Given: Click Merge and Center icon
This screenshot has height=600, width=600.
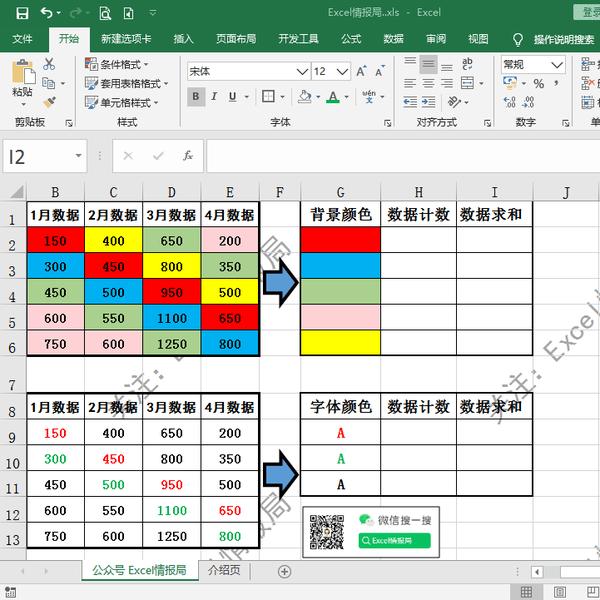Looking at the screenshot, I should [x=467, y=83].
